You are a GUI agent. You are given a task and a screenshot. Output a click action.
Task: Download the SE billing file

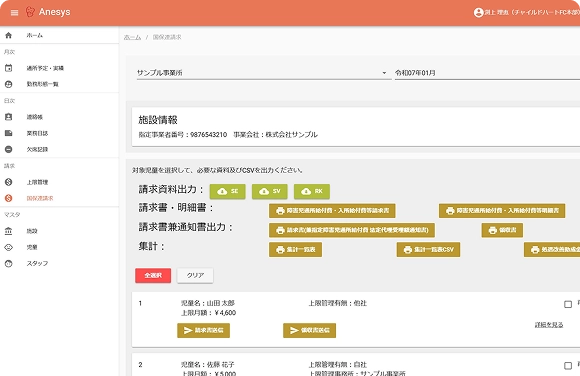pyautogui.click(x=227, y=191)
